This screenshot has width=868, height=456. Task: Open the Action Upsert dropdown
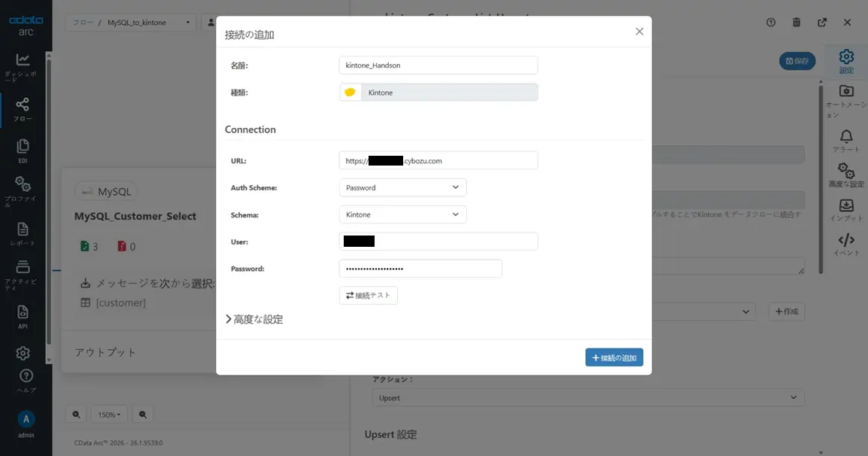[588, 398]
